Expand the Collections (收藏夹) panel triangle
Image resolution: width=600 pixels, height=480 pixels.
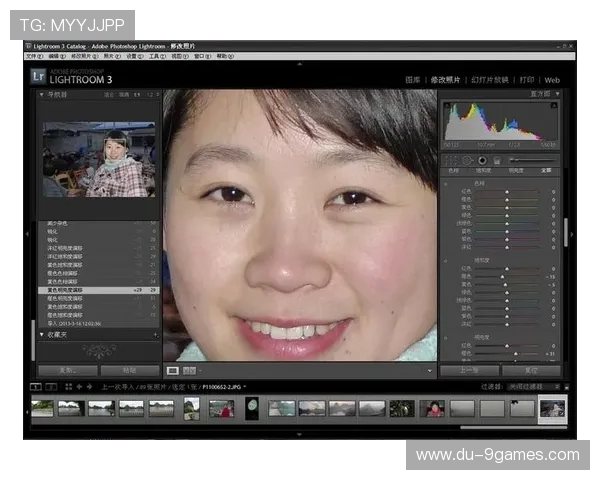pyautogui.click(x=42, y=335)
